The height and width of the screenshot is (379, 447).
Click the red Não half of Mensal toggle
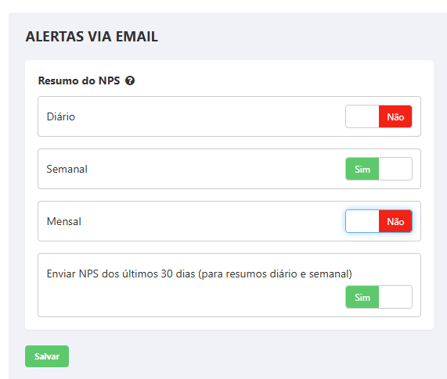click(395, 221)
